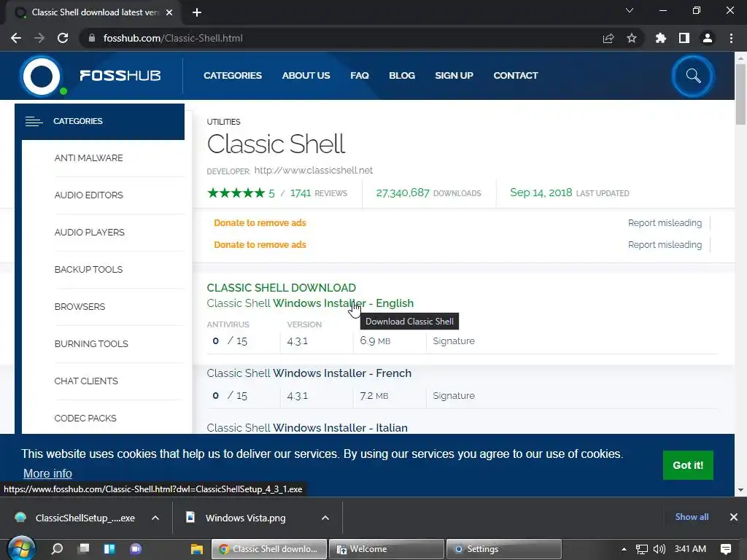Open BLOG navigation item
Screen dimensions: 747x560
pos(402,75)
